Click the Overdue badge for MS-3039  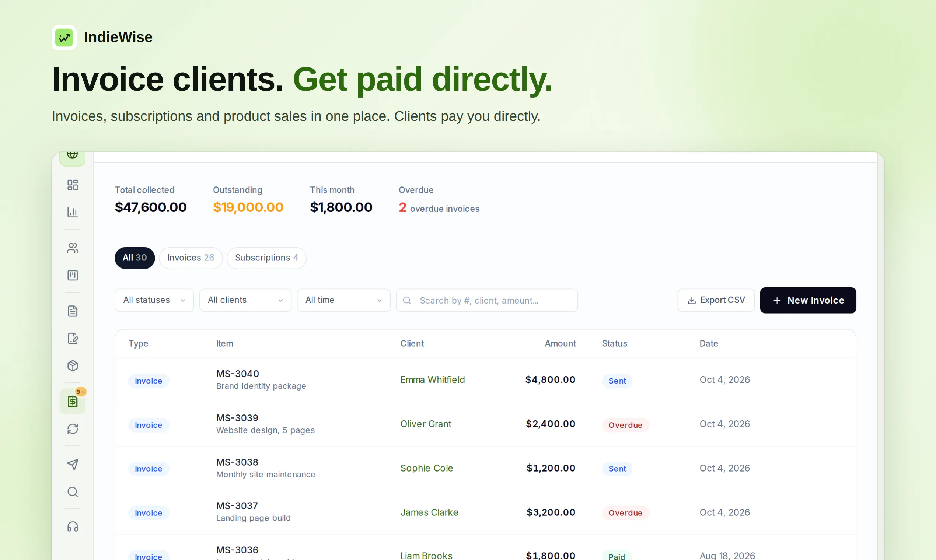coord(625,425)
